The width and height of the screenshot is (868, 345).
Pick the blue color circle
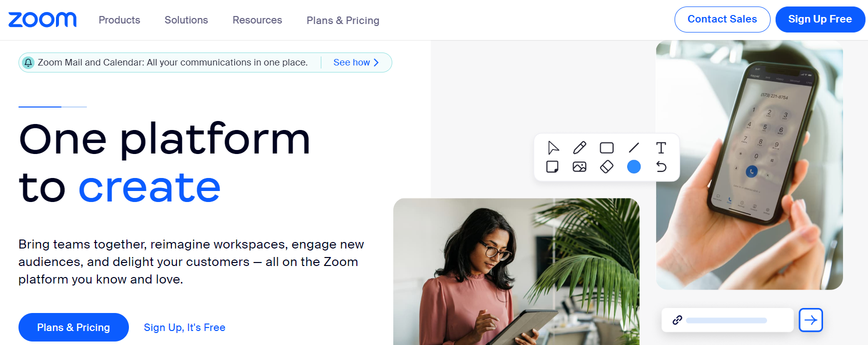tap(634, 166)
